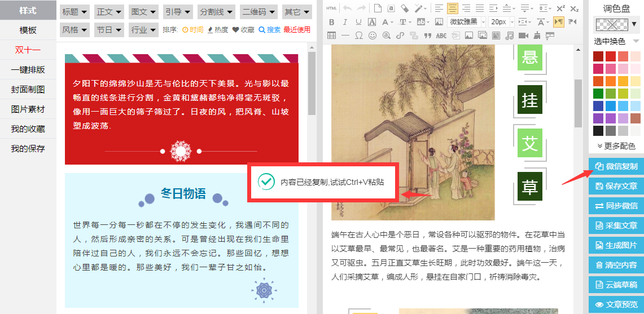Open the 样式 tab in sidebar

pos(28,10)
